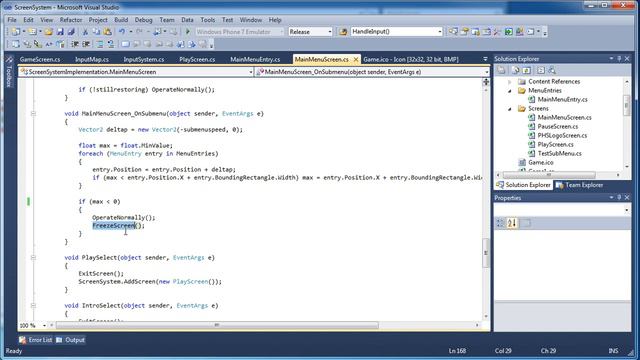Click the Increase indent icon

(86, 44)
